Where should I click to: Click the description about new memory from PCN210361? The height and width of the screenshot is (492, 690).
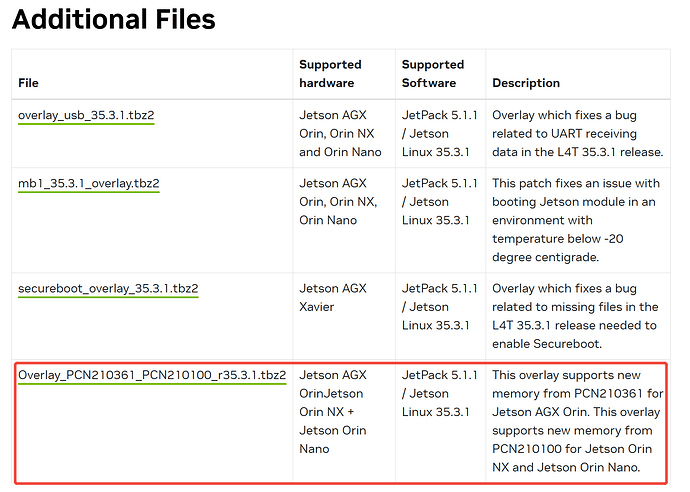pyautogui.click(x=577, y=421)
